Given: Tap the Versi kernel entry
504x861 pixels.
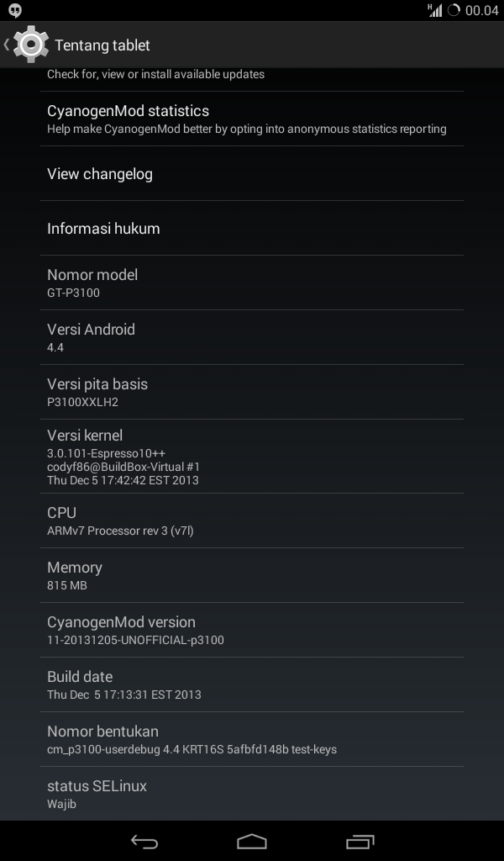Looking at the screenshot, I should [252, 457].
